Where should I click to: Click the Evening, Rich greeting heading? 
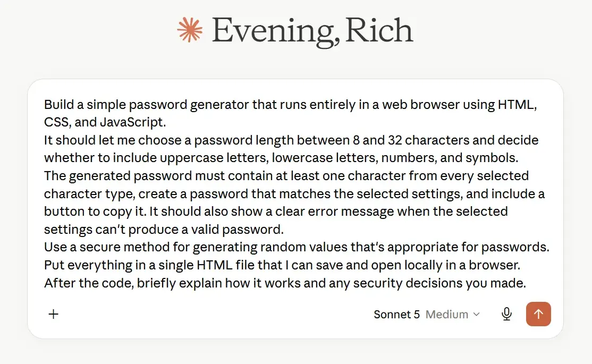[312, 30]
